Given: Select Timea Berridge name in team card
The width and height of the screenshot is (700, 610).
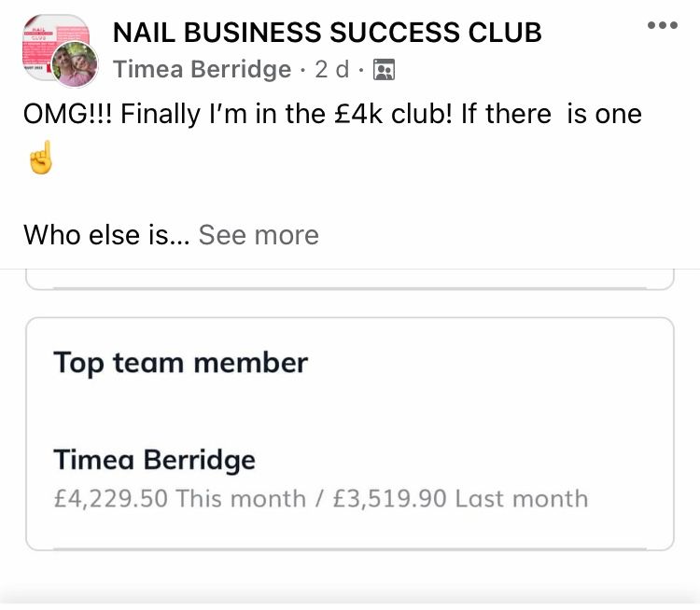Looking at the screenshot, I should pos(154,460).
